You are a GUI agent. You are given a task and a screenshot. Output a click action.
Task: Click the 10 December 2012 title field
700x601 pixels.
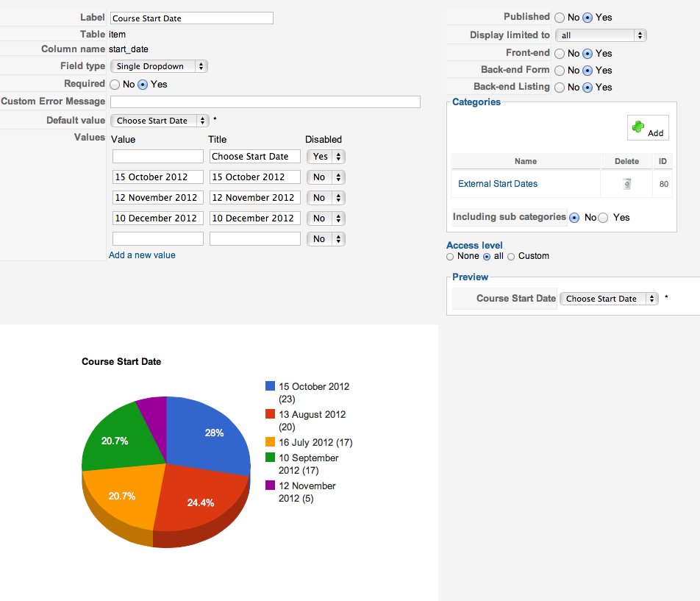point(255,218)
